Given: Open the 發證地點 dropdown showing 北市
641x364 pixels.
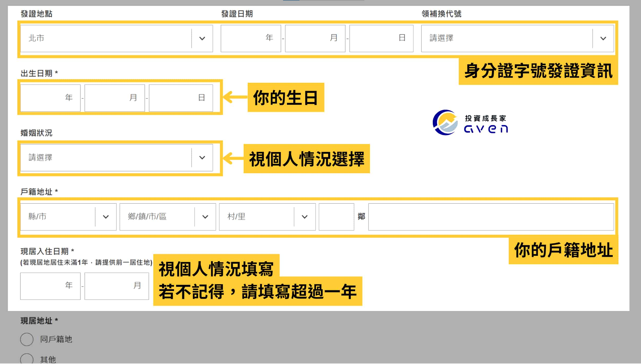Looking at the screenshot, I should tap(116, 38).
